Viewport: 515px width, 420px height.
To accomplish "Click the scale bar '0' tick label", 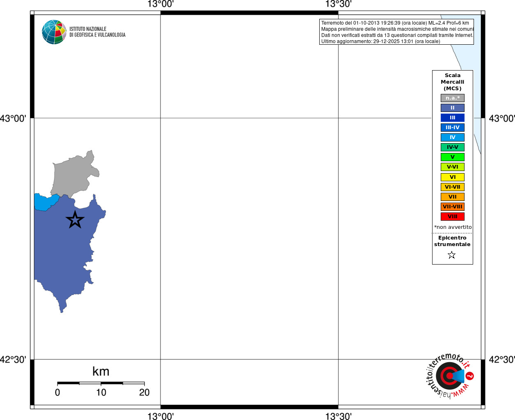I will [57, 393].
